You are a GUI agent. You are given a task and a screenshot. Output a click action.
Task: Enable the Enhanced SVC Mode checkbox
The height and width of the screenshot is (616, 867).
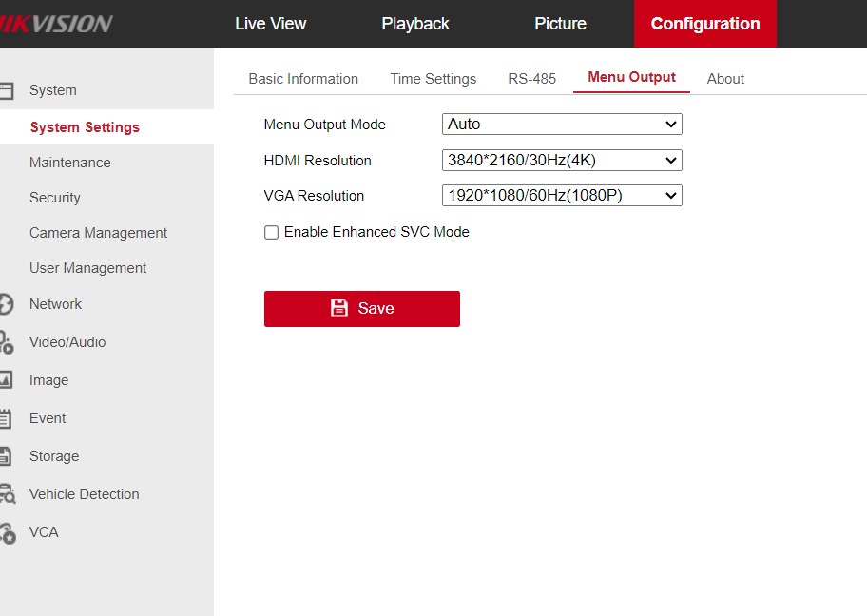(272, 232)
